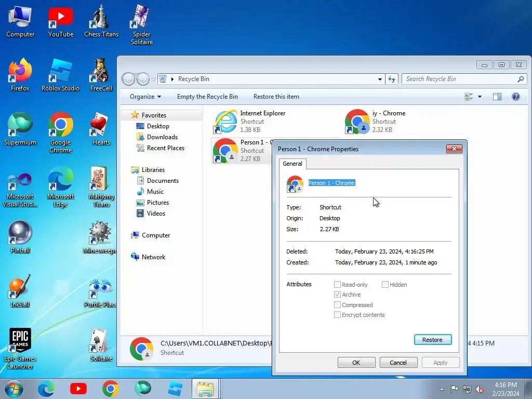Image resolution: width=532 pixels, height=399 pixels.
Task: Select the Mahjong Titans desktop icon
Action: pos(101,187)
